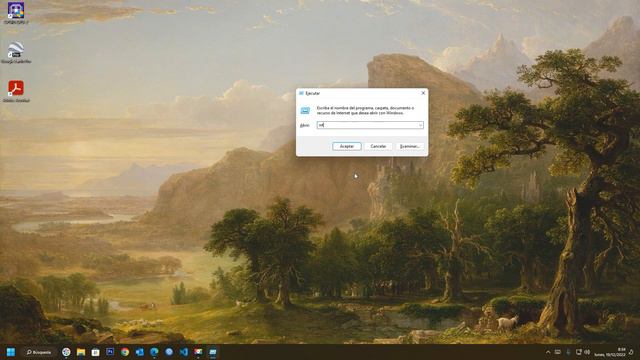Open the Windows Start menu
Image resolution: width=640 pixels, height=360 pixels.
[11, 352]
